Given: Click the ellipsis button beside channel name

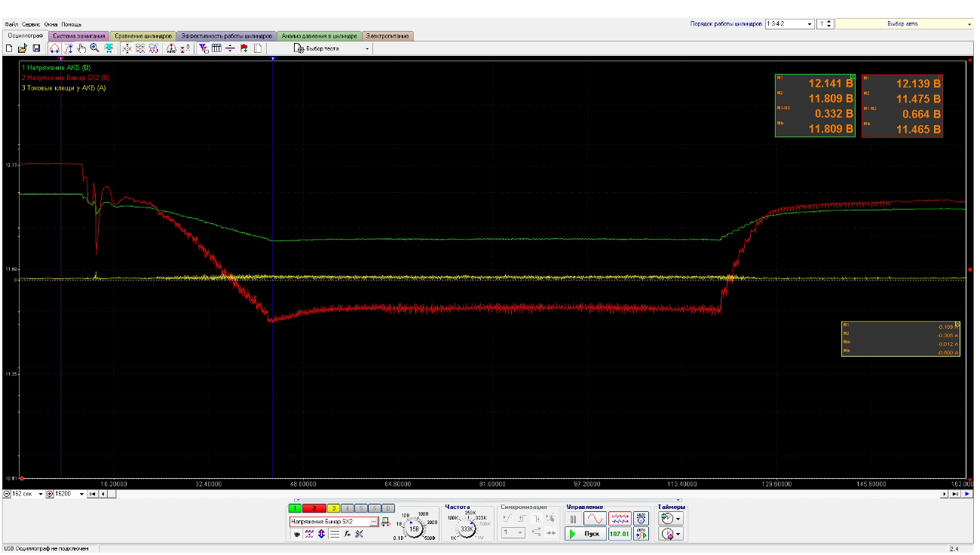Looking at the screenshot, I should click(373, 522).
